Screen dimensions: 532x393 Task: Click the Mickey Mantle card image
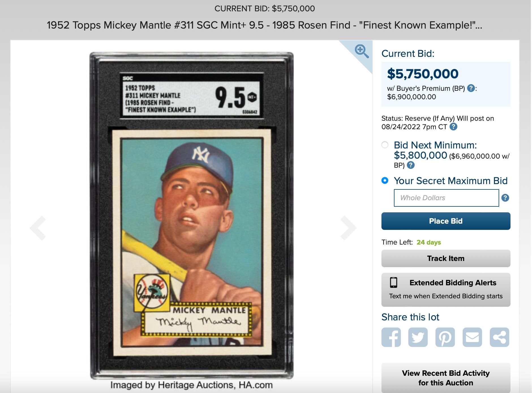coord(192,216)
